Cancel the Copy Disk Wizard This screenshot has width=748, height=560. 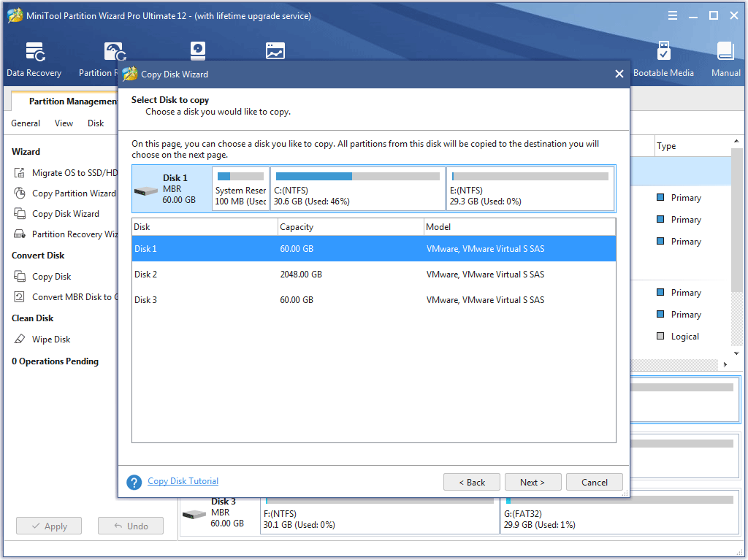click(x=594, y=482)
